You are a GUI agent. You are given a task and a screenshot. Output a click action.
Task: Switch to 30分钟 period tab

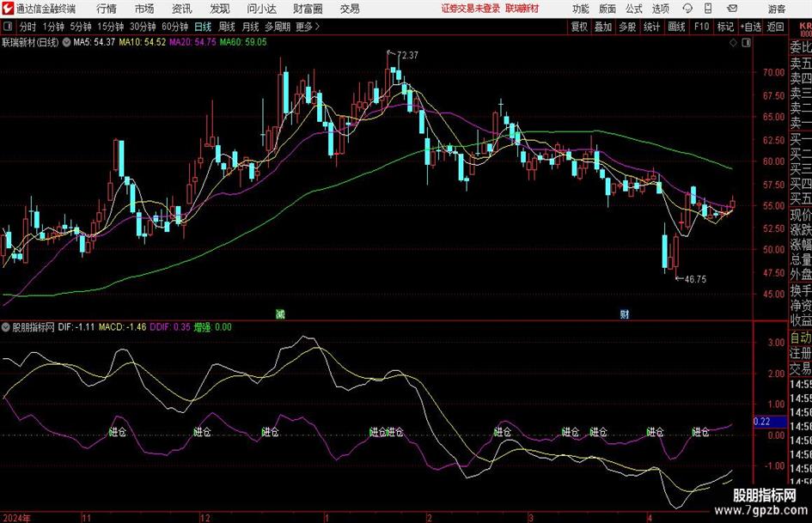pos(143,27)
